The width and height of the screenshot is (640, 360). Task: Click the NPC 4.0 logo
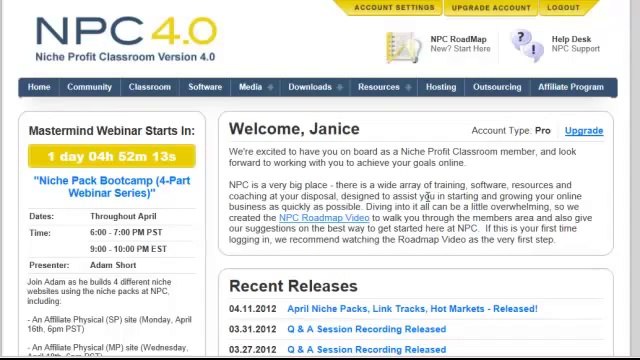[x=126, y=31]
